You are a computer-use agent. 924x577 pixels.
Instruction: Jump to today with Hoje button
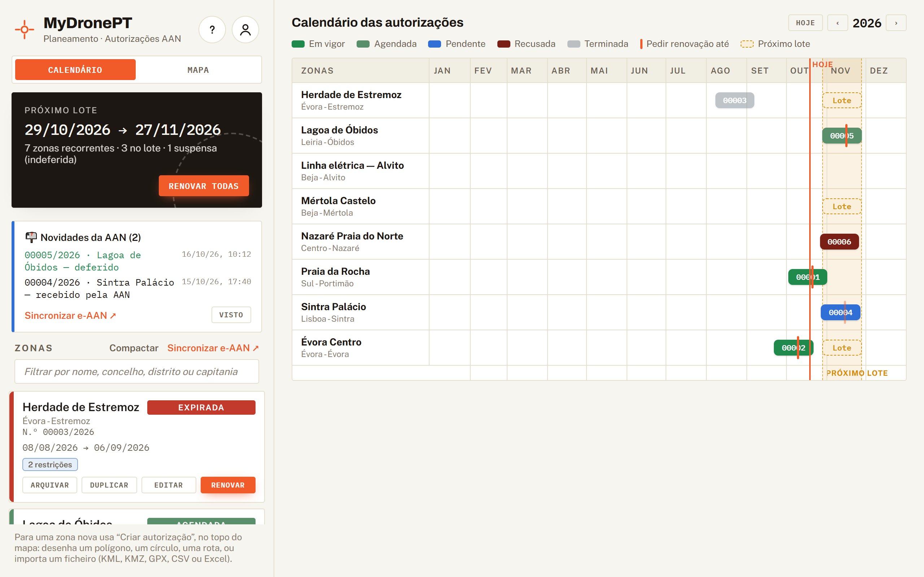[x=805, y=23]
